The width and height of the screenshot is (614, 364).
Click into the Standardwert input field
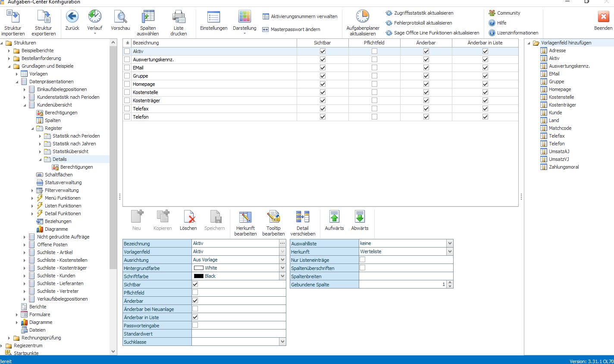pos(238,334)
